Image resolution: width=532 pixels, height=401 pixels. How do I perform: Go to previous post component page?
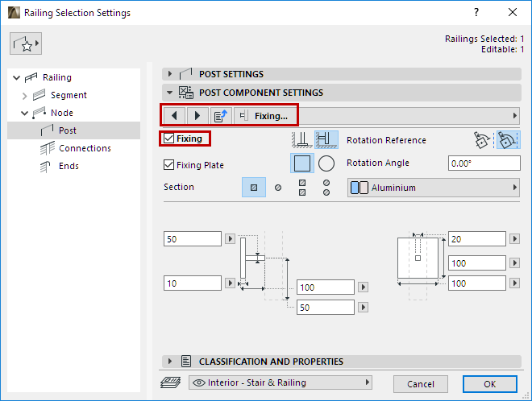coord(175,115)
